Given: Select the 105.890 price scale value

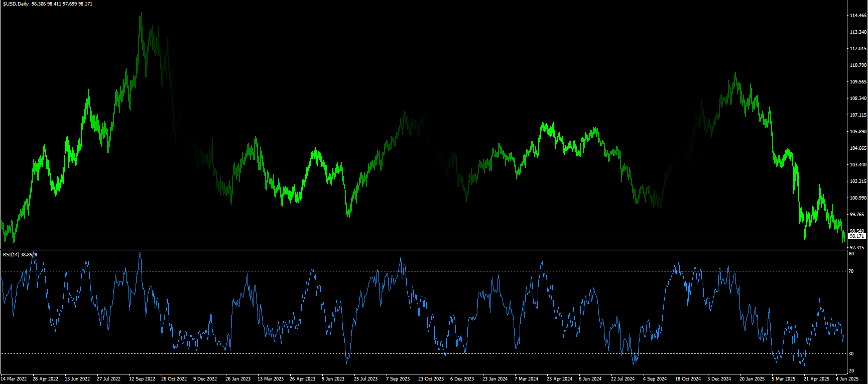Looking at the screenshot, I should [857, 132].
